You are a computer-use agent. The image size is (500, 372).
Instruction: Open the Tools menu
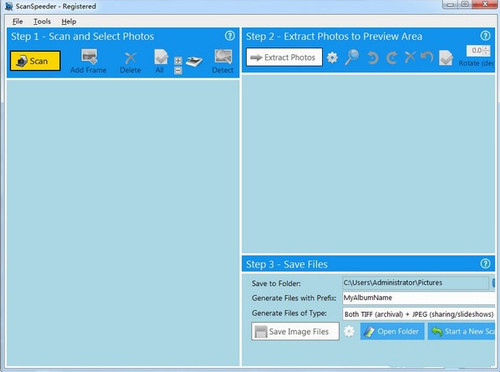pos(42,22)
